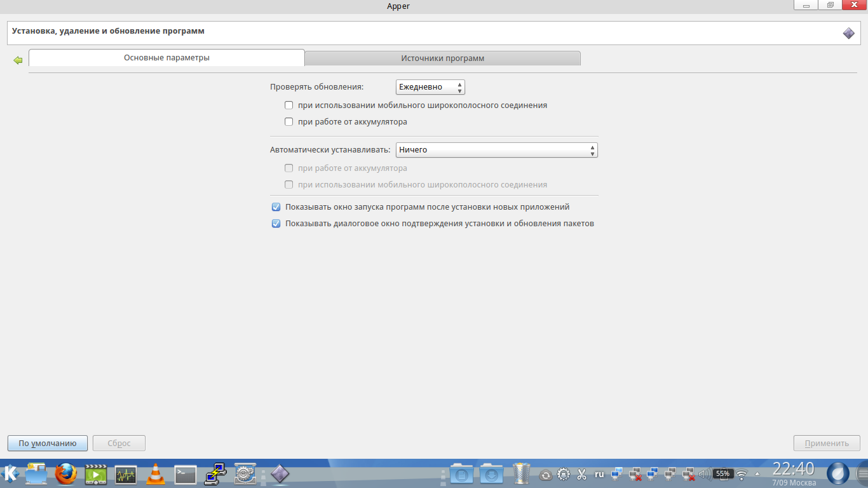Click the 55% battery indicator
The width and height of the screenshot is (868, 488).
(722, 474)
